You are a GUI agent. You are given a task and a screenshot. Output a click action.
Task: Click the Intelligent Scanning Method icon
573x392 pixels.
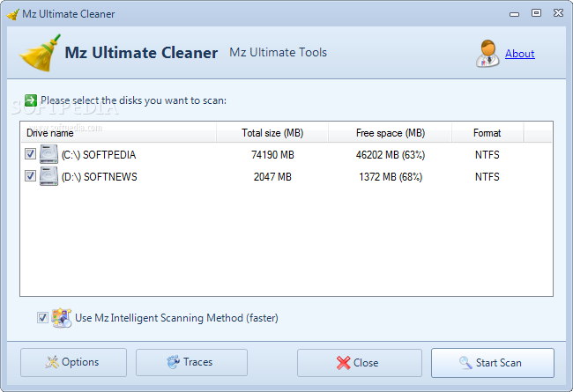[62, 317]
